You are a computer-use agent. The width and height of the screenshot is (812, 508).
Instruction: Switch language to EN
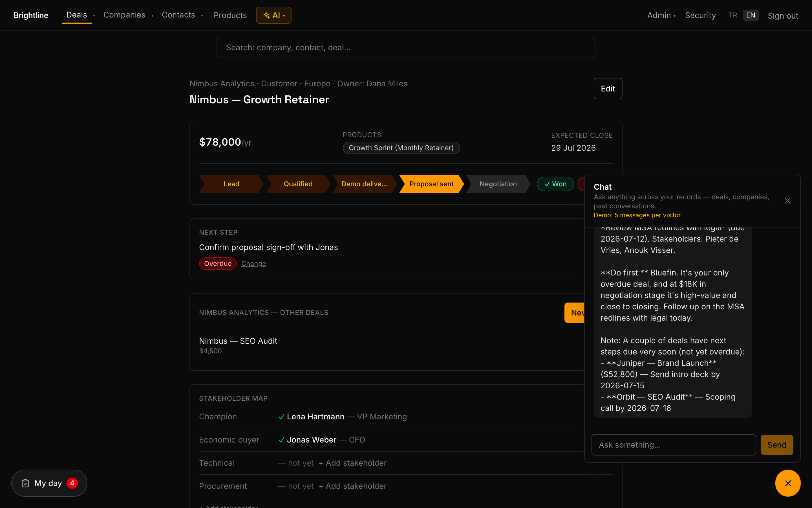[751, 15]
